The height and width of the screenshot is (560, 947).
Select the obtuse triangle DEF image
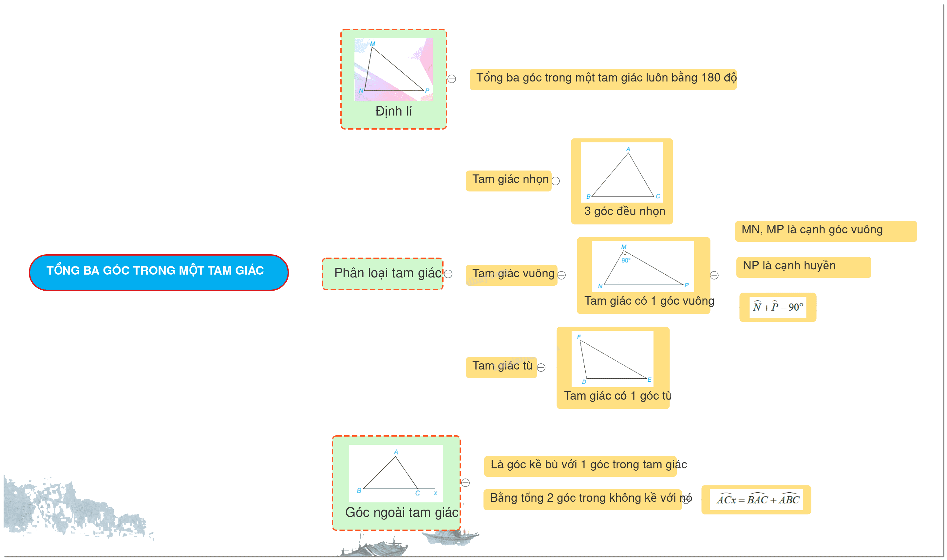click(613, 359)
